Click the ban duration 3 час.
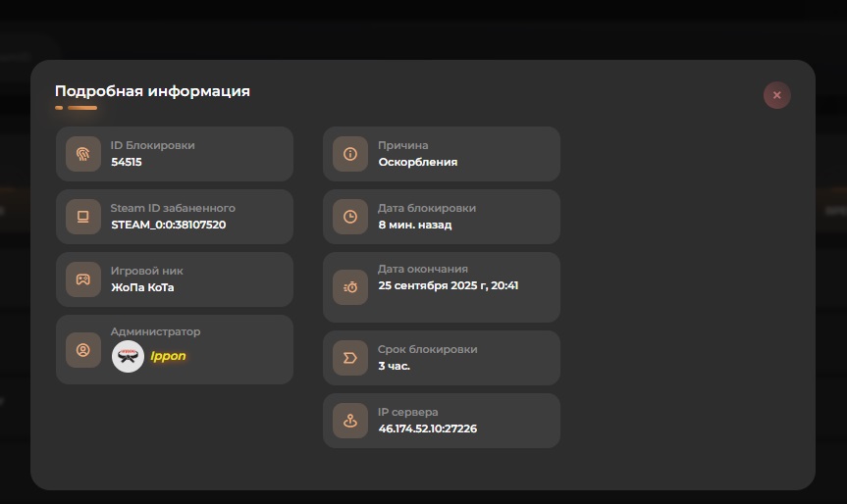Screen dimensions: 847x504 (394, 366)
